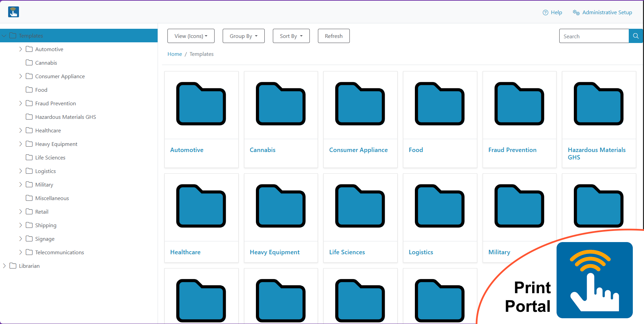Viewport: 644px width, 324px height.
Task: Click the Administrative Setup gears icon
Action: [x=576, y=13]
